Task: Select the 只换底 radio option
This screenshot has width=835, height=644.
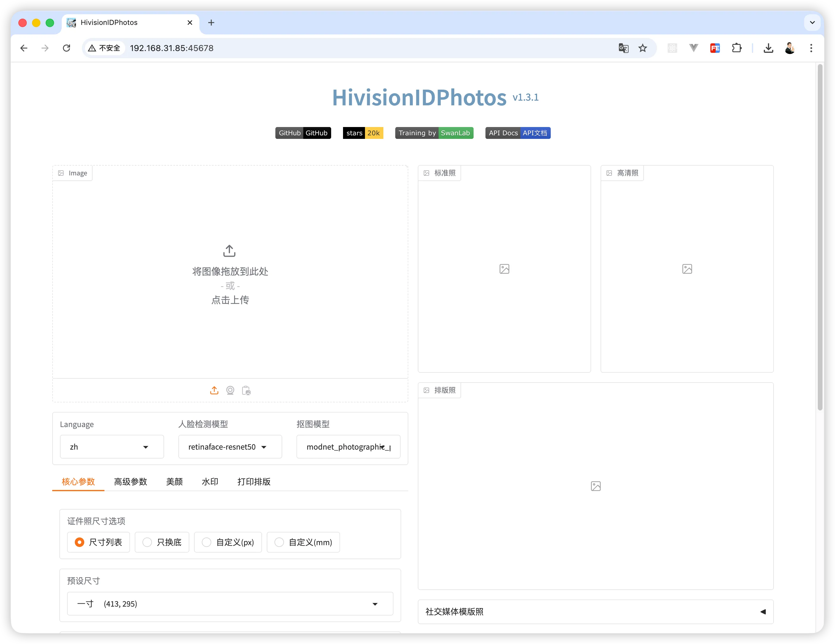Action: (162, 542)
